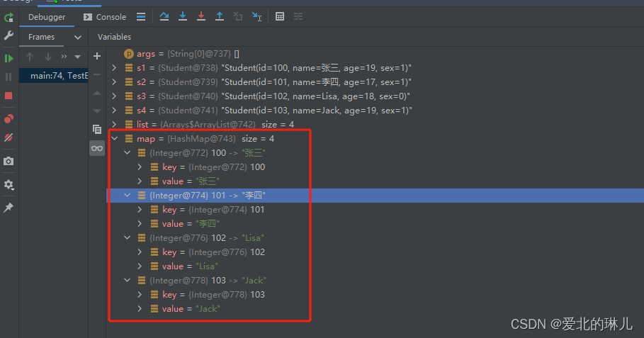The height and width of the screenshot is (338, 644).
Task: Select the s2 id=101 variable text
Action: pyautogui.click(x=316, y=82)
